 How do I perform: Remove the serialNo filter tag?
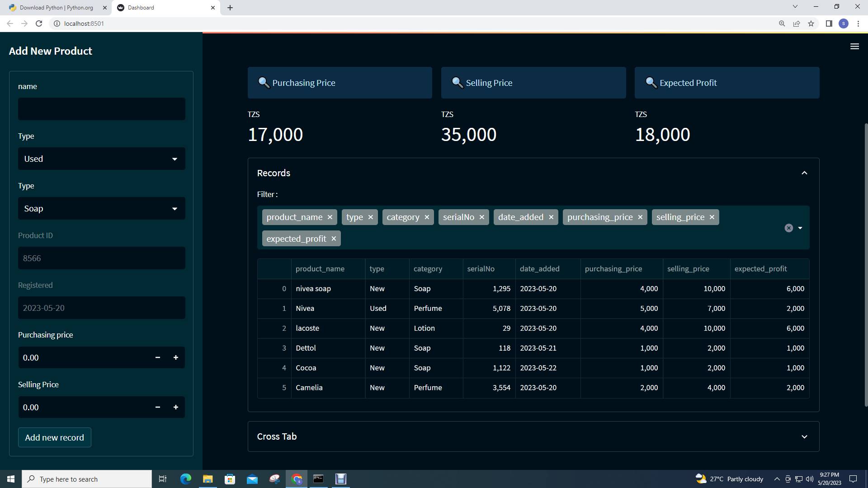481,217
